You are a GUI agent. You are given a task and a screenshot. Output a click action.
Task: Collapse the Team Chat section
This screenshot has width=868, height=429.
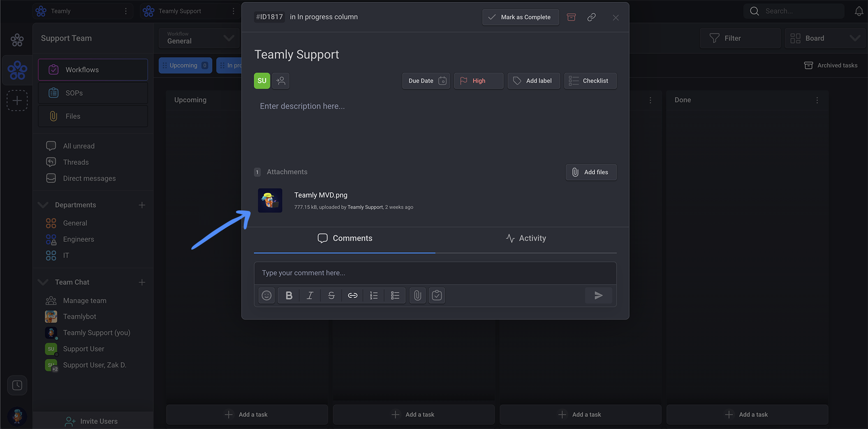click(x=43, y=282)
